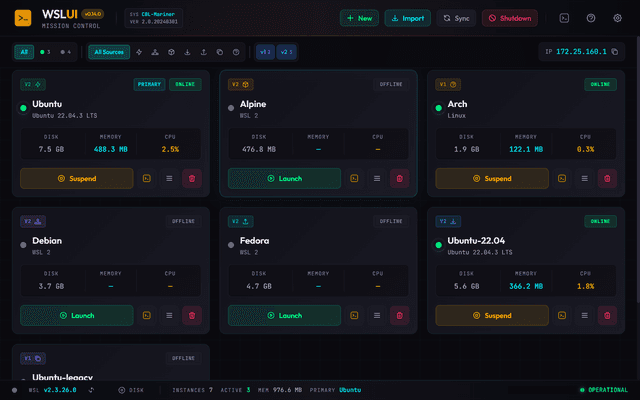Copy the IP address 172.25.160.1

click(x=616, y=51)
